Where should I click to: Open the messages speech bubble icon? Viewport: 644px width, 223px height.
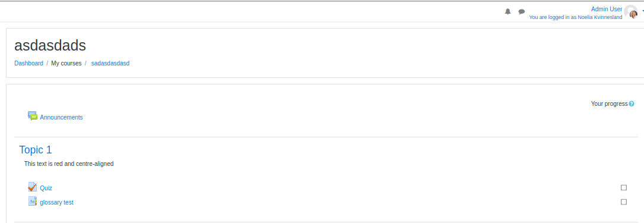tap(522, 11)
